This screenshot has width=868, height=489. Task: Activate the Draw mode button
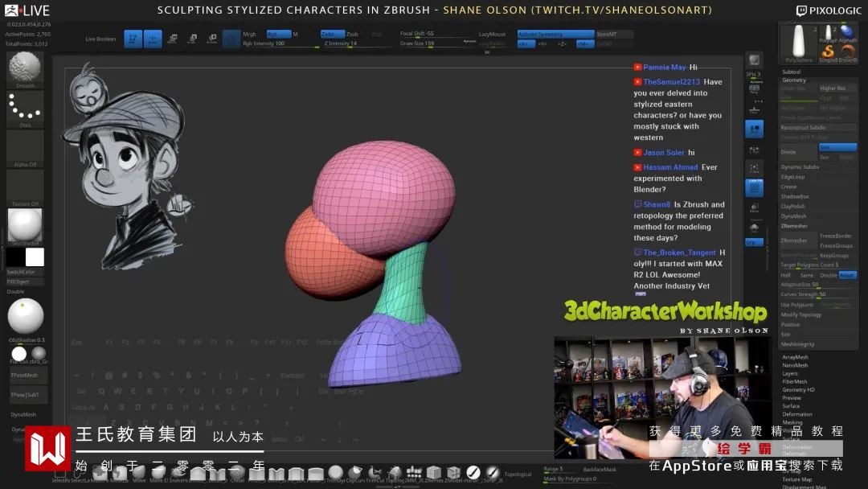pos(153,39)
